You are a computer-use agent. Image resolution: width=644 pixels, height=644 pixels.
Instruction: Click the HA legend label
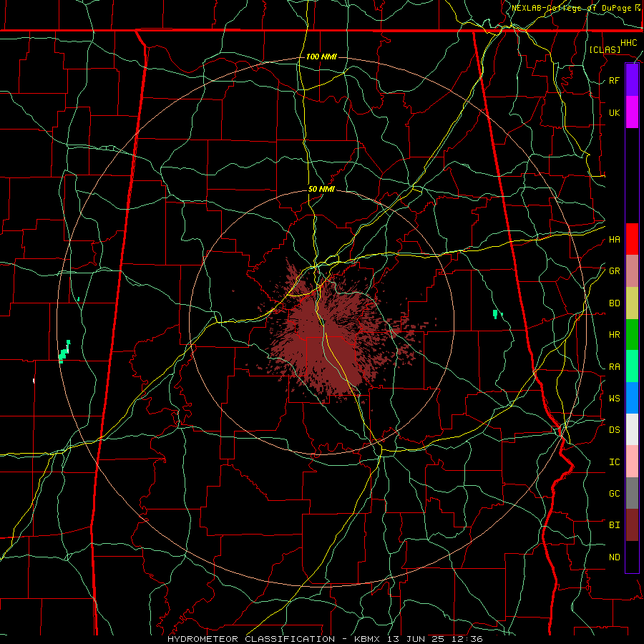coord(614,239)
